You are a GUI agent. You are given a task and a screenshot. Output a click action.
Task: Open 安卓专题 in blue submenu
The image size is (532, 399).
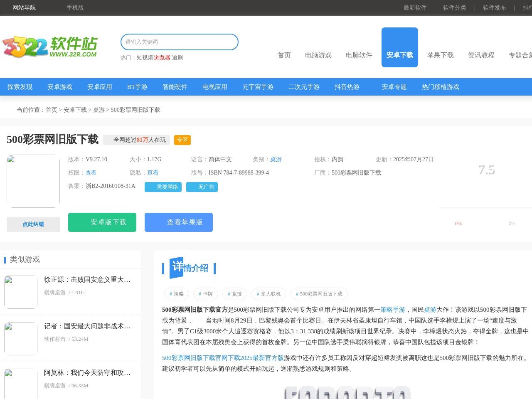(x=394, y=87)
